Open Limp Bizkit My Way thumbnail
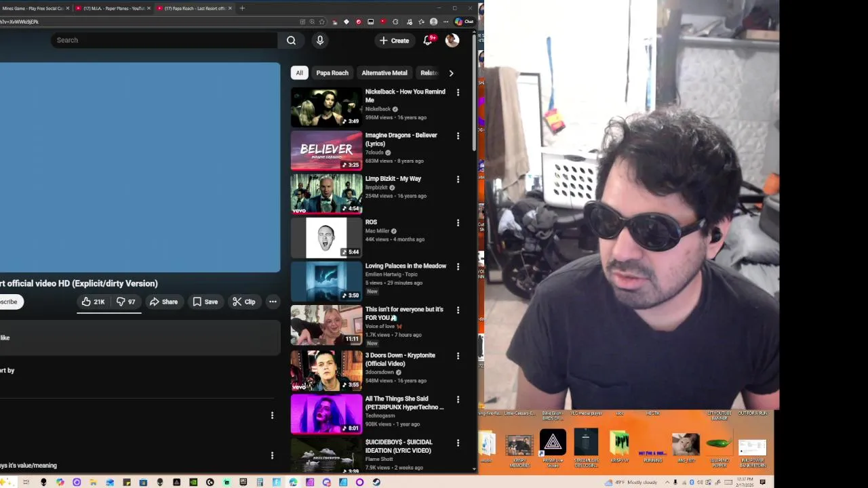868x488 pixels. tap(326, 194)
